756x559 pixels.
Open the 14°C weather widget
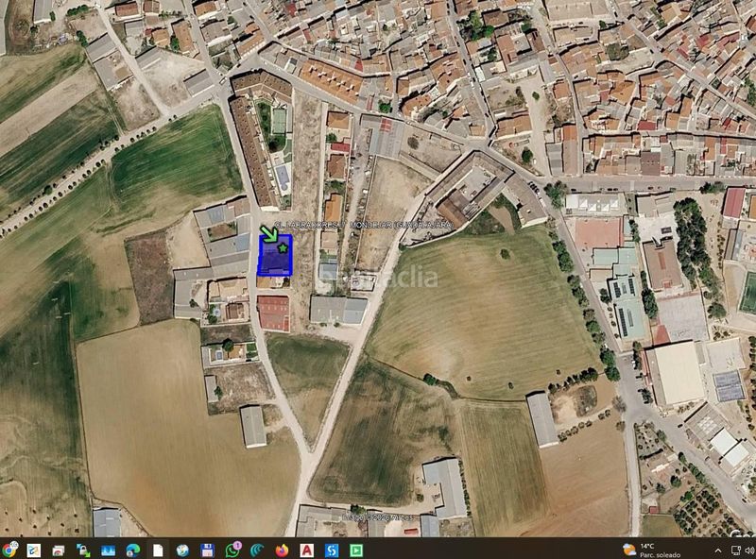652,550
